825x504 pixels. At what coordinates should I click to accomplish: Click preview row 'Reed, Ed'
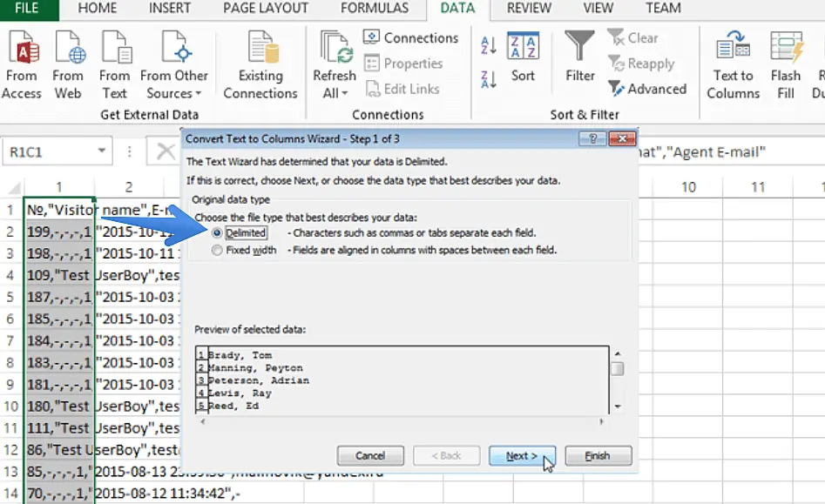(233, 406)
